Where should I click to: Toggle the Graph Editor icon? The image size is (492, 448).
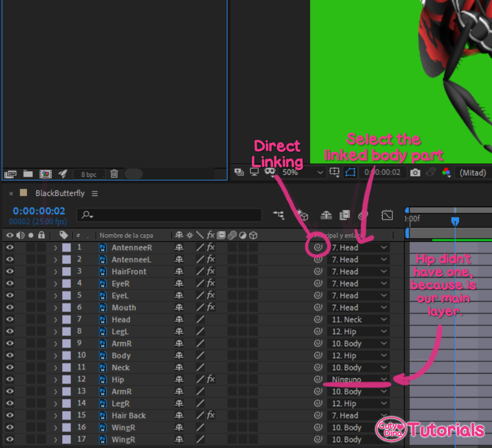387,215
